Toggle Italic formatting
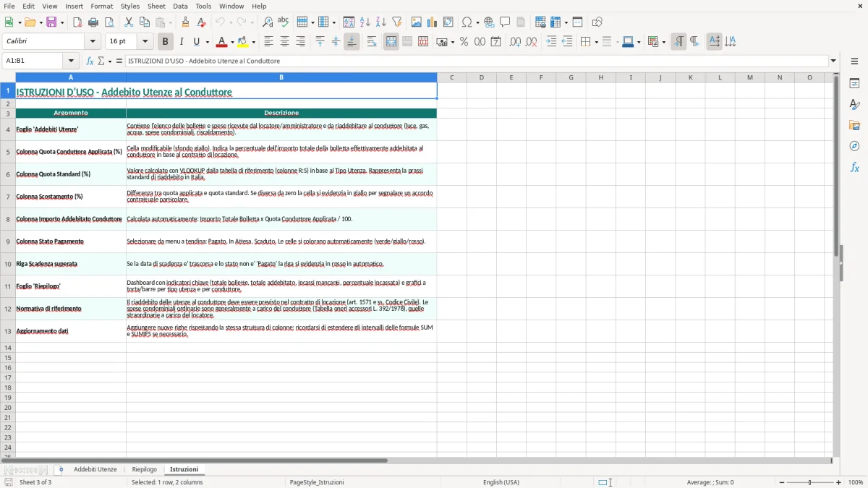The height and width of the screenshot is (488, 868). point(181,42)
